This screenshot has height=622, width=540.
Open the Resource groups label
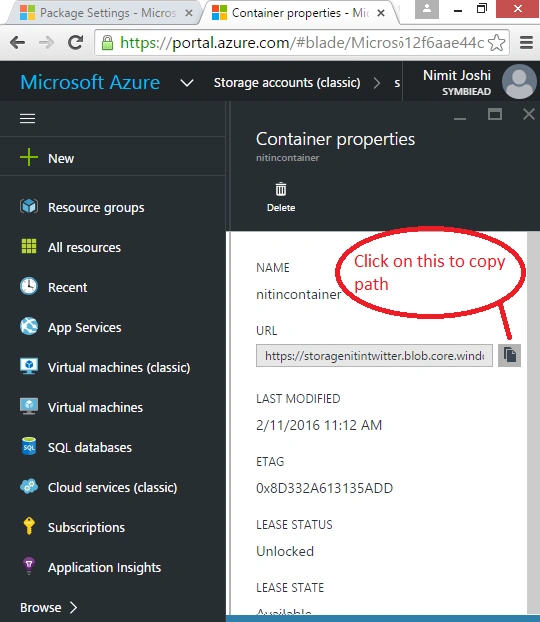[96, 207]
